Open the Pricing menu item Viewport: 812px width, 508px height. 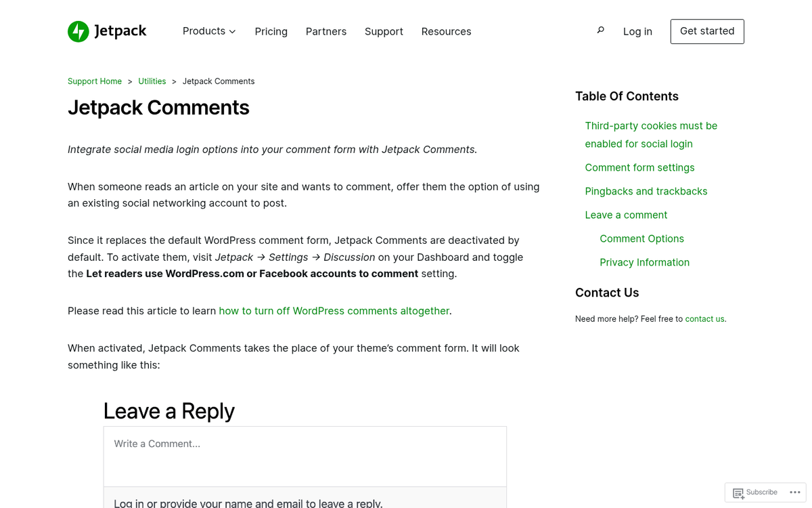(271, 31)
